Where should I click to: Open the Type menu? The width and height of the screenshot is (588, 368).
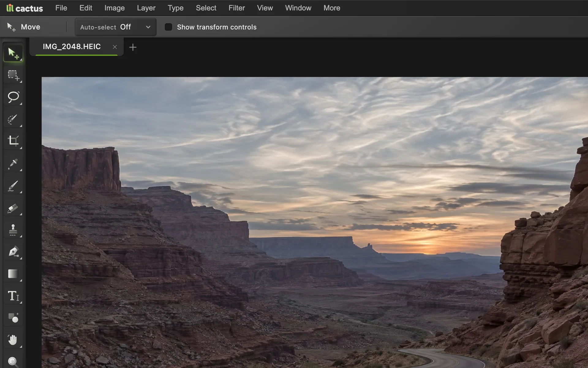[175, 8]
